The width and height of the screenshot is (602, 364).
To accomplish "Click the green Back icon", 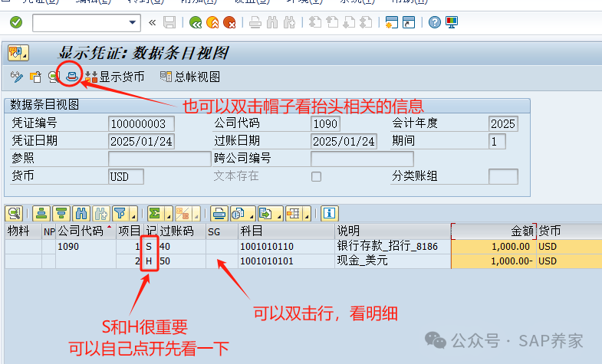I will [196, 23].
